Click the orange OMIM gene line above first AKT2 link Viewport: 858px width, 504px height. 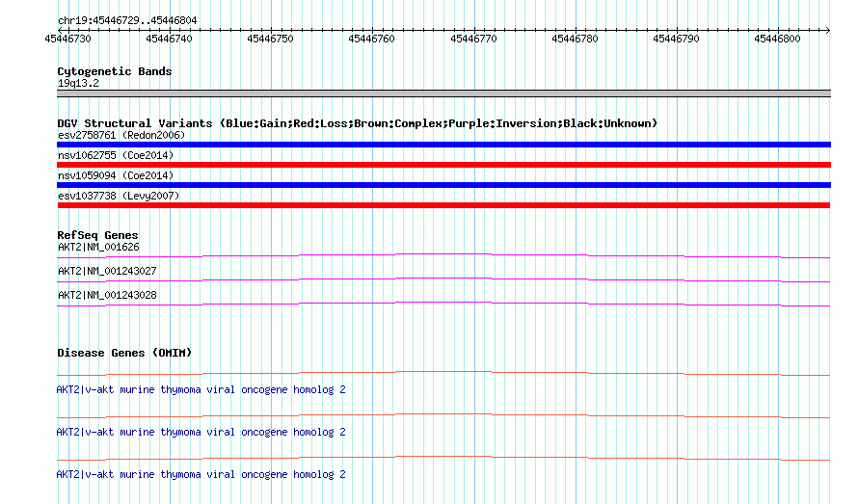[443, 373]
